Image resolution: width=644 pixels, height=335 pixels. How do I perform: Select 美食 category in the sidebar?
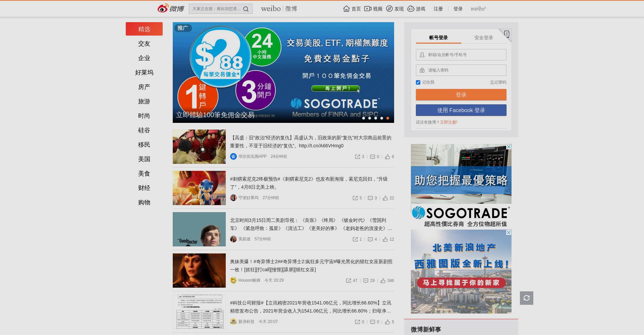(x=144, y=174)
